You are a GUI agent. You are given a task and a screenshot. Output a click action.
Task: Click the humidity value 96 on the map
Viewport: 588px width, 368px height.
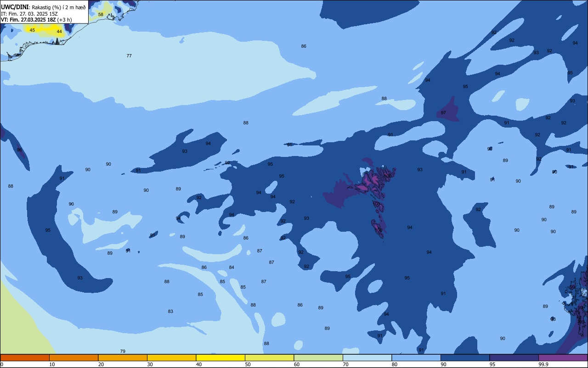point(19,150)
